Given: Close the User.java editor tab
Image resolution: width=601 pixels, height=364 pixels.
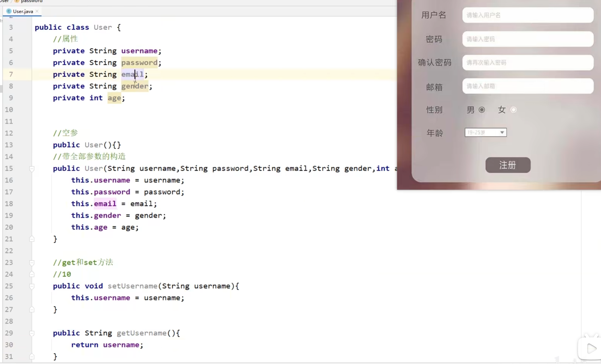Looking at the screenshot, I should (x=37, y=11).
